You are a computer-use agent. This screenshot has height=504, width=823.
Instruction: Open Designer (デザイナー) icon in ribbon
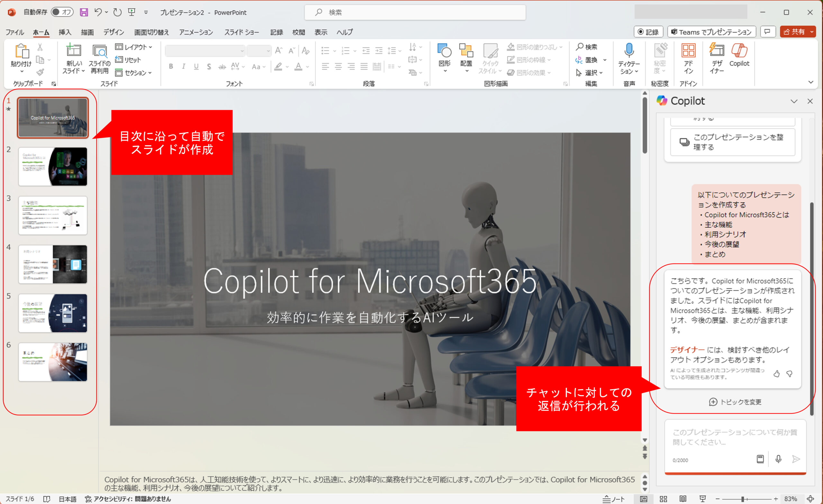tap(717, 50)
